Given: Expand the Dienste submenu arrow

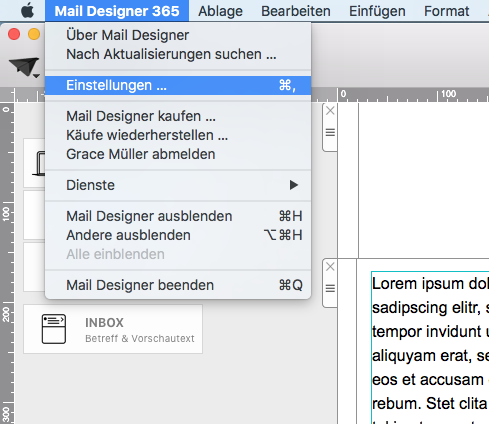Looking at the screenshot, I should (294, 185).
